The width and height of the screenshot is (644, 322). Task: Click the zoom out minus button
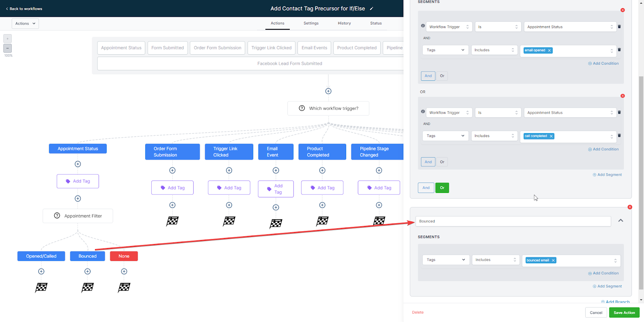tap(8, 48)
